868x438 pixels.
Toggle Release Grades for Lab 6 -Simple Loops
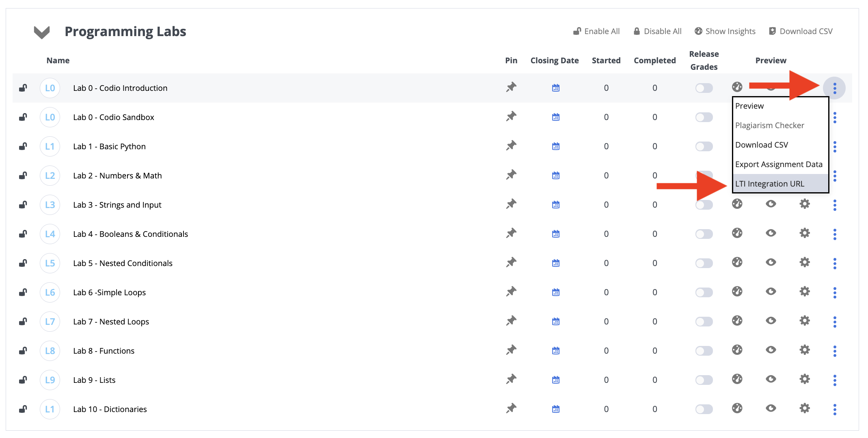click(x=704, y=292)
